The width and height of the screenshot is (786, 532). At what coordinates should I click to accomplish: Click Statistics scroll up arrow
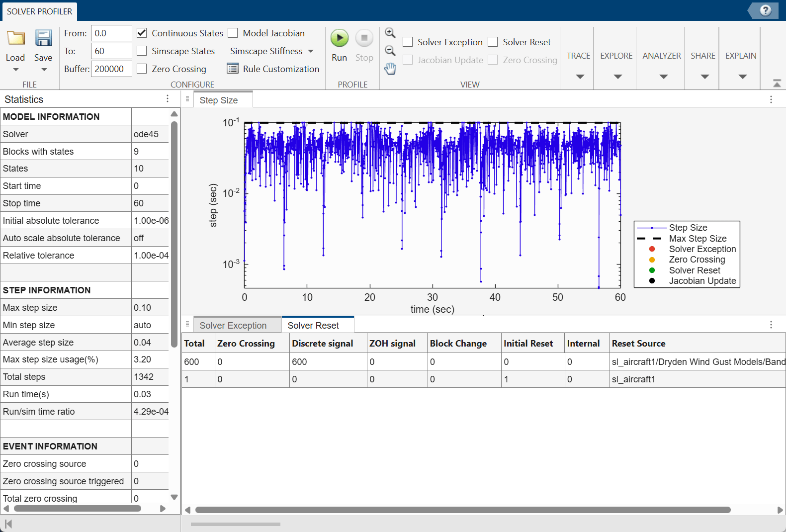[174, 114]
